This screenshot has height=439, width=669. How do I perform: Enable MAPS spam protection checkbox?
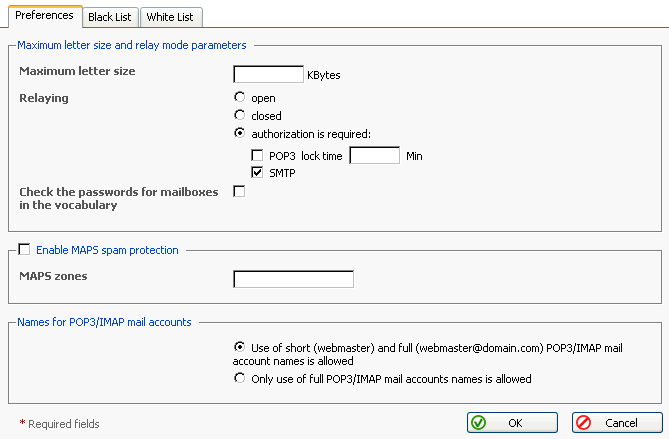24,250
